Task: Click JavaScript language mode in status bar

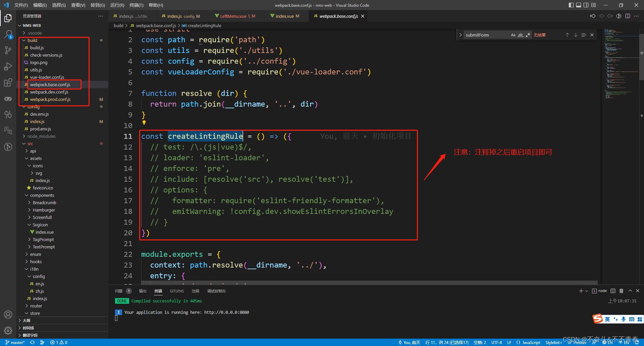Action: 531,342
